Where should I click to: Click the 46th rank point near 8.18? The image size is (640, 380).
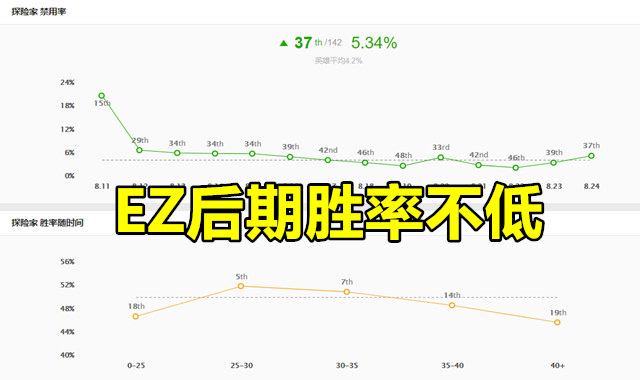coord(365,162)
